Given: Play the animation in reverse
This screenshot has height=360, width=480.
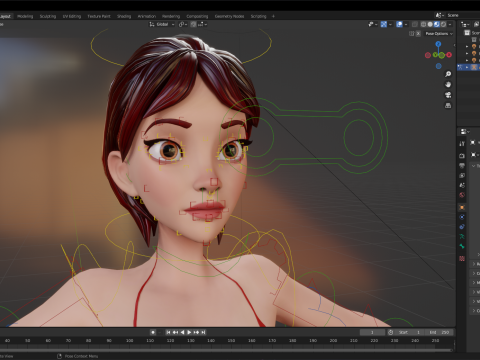Looking at the screenshot, I should [x=182, y=332].
